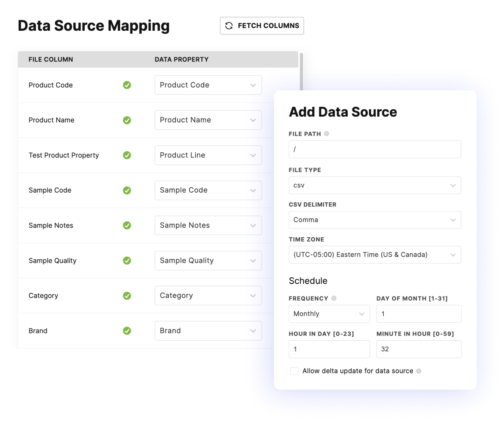
Task: Click the green checkmark beside Product Code
Action: click(x=127, y=85)
